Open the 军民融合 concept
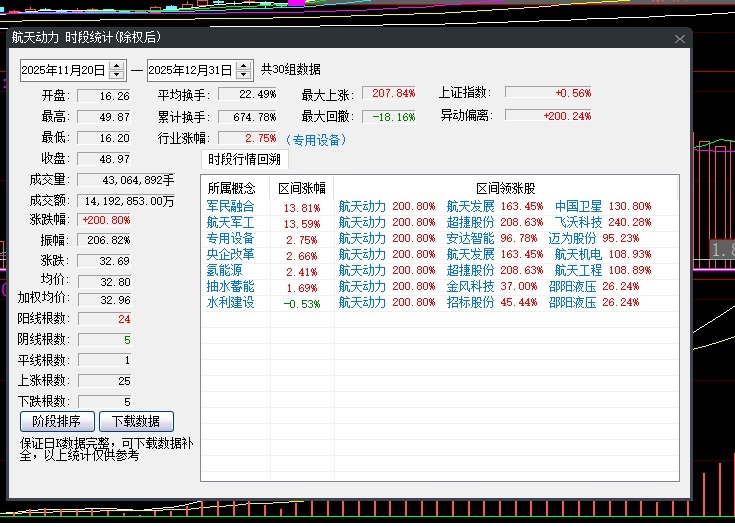The width and height of the screenshot is (735, 527). 230,206
